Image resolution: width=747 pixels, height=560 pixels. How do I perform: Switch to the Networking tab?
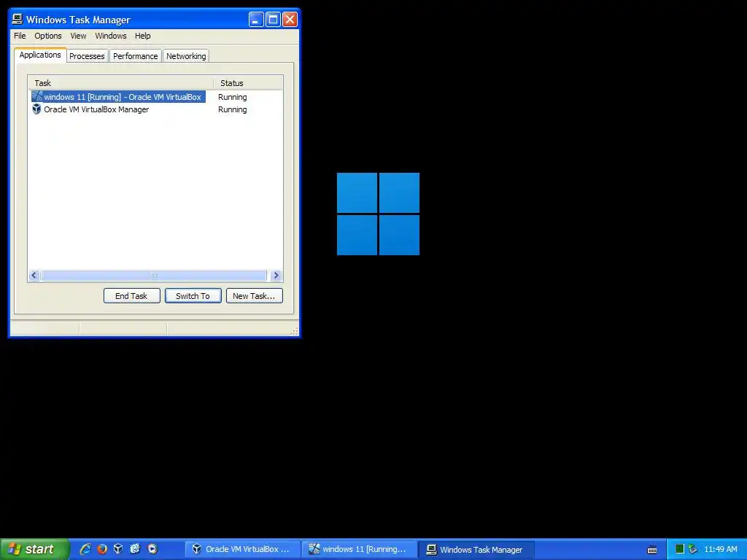[x=186, y=56]
